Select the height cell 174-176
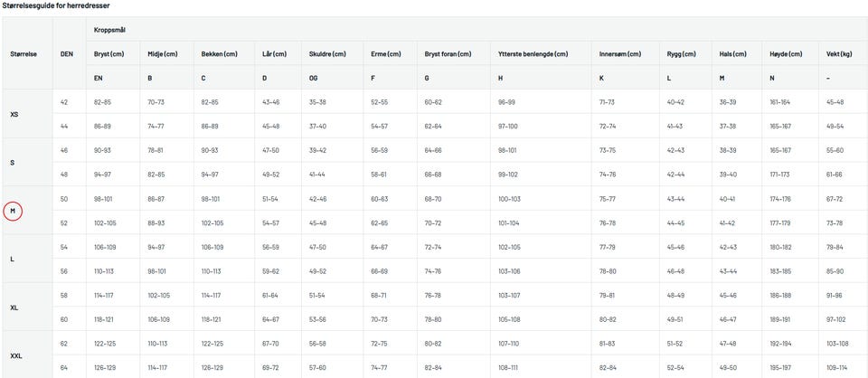Image resolution: width=868 pixels, height=378 pixels. tap(779, 198)
